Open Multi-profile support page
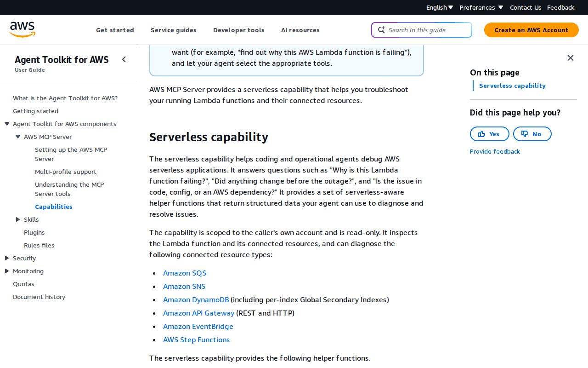The width and height of the screenshot is (588, 368). [x=66, y=172]
